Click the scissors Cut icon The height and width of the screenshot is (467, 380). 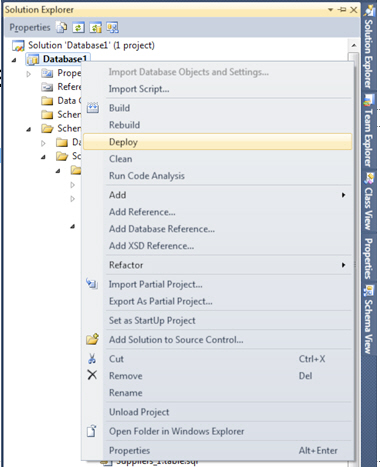tap(92, 359)
